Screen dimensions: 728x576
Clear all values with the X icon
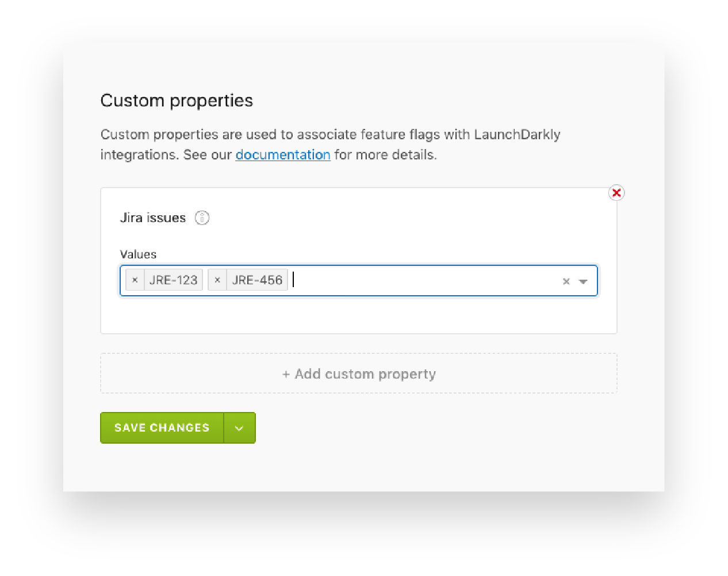pyautogui.click(x=566, y=281)
